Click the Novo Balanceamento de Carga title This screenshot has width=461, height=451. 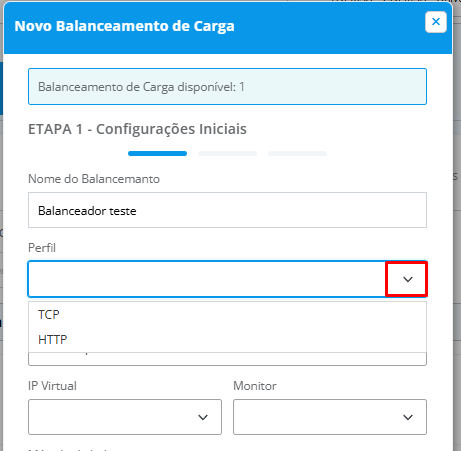(x=124, y=26)
